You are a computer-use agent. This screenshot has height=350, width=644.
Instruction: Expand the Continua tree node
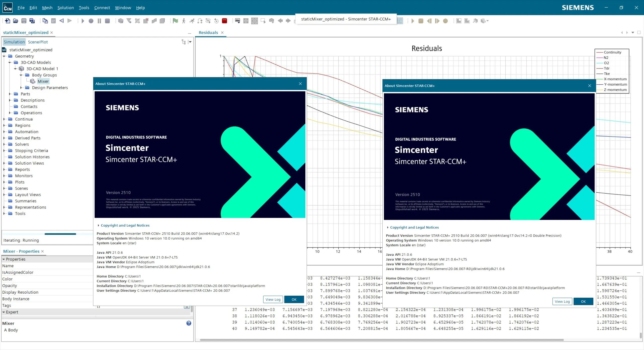click(x=4, y=119)
